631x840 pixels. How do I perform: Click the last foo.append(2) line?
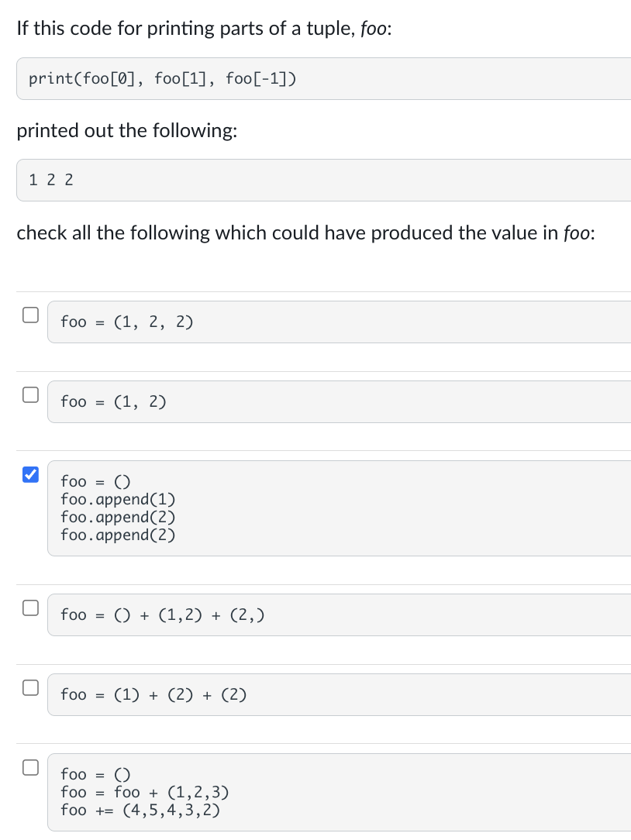coord(118,535)
